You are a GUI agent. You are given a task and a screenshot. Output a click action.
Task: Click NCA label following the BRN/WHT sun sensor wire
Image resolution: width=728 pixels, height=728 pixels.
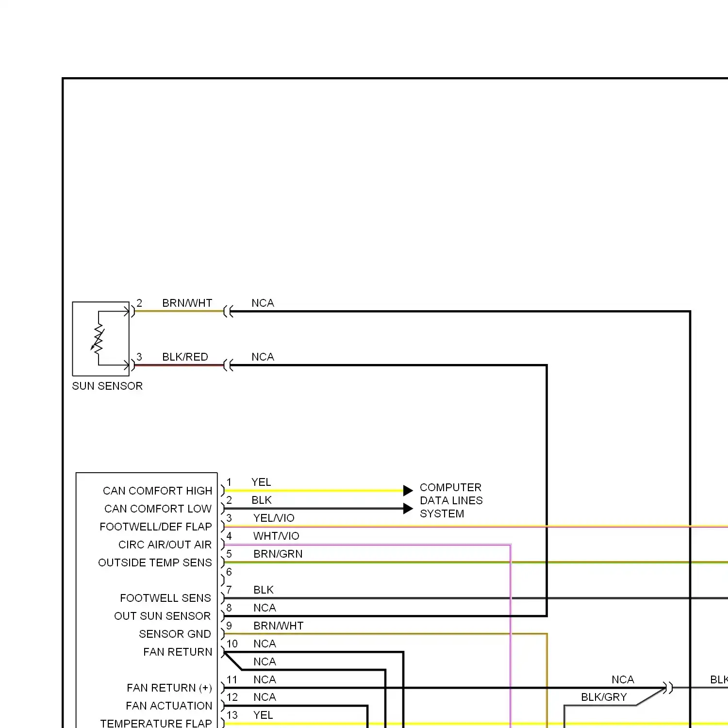263,303
